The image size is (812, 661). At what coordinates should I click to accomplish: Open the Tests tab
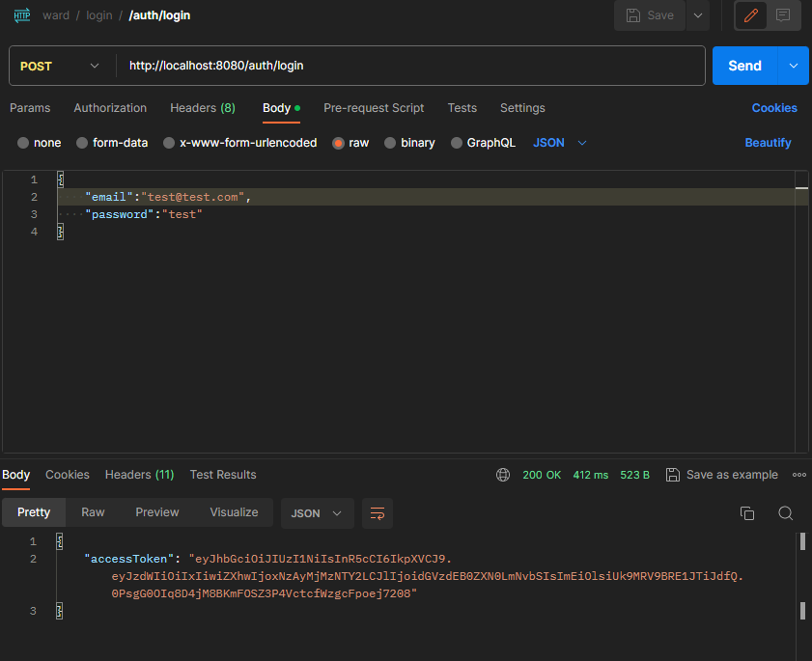[x=462, y=108]
